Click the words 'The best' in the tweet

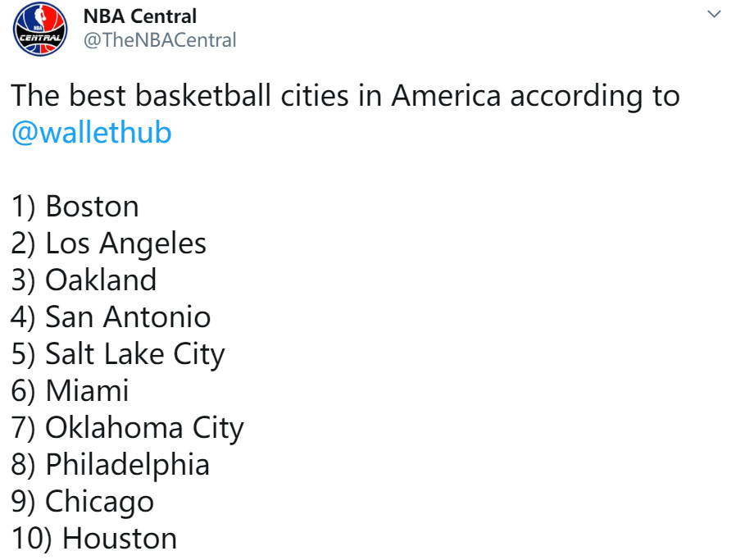69,96
